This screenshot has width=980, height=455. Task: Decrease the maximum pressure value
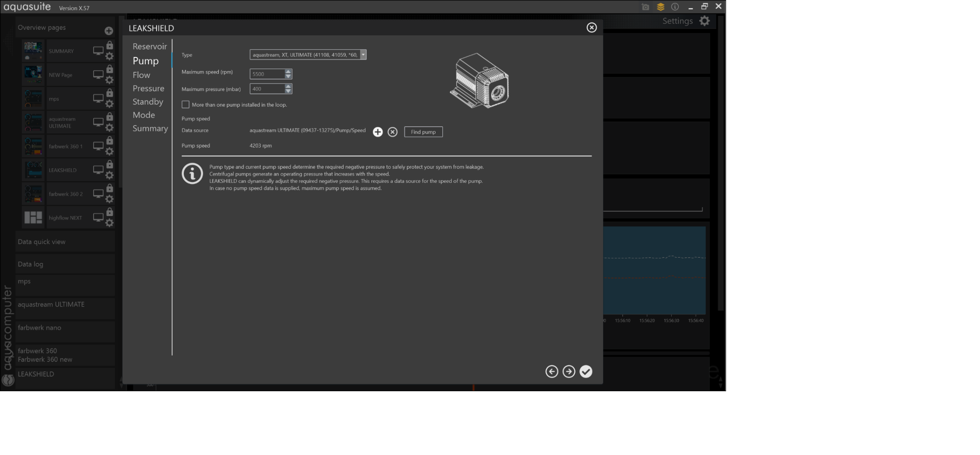tap(288, 91)
